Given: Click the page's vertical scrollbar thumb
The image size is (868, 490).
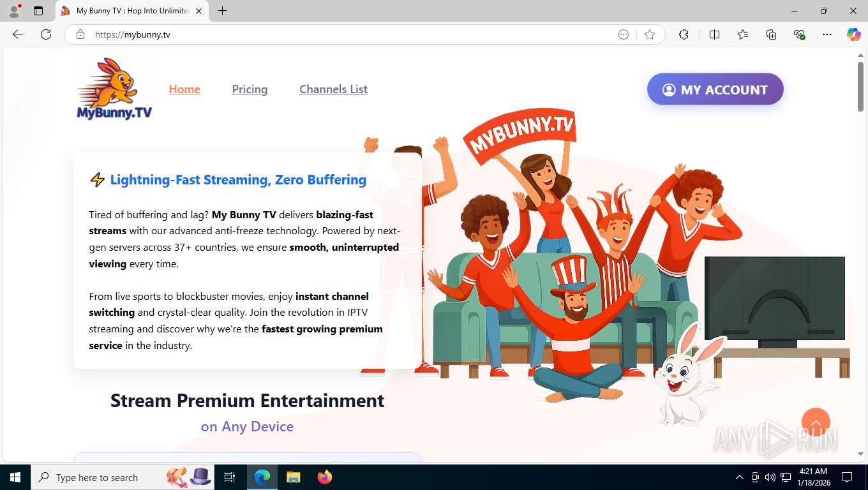Looking at the screenshot, I should pyautogui.click(x=860, y=87).
